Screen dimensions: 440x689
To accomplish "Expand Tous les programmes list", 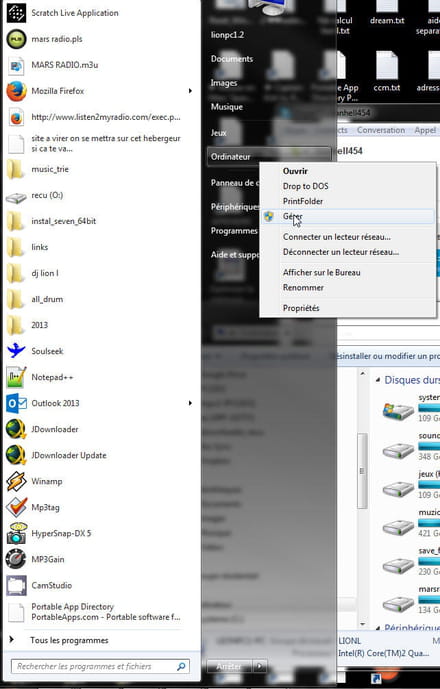I will (x=69, y=640).
